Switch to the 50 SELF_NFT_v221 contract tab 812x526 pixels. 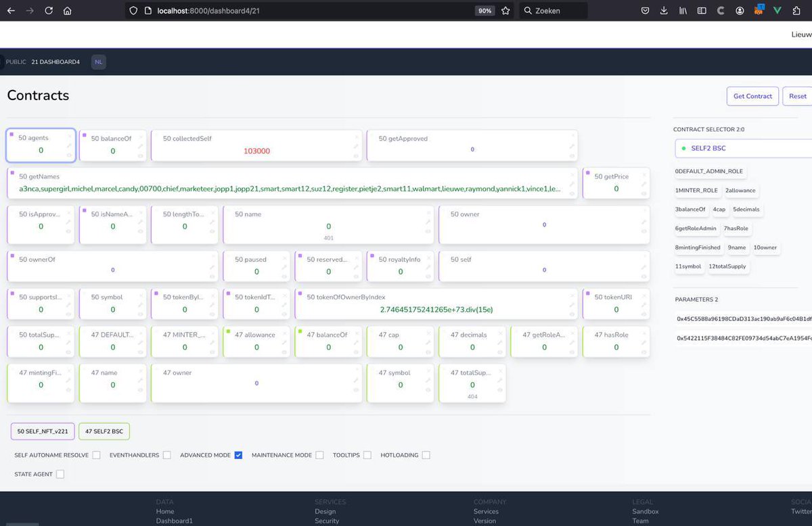pos(43,431)
